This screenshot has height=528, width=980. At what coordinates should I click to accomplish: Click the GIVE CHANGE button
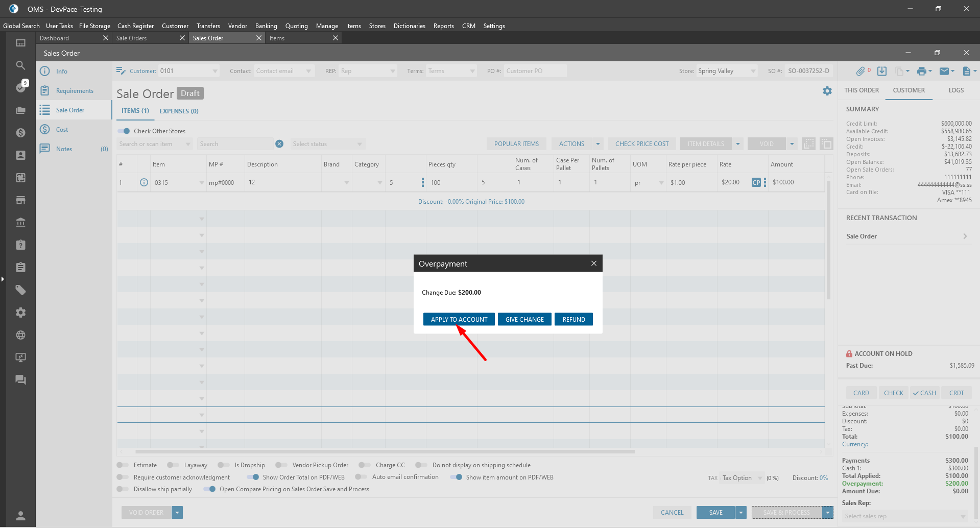524,319
